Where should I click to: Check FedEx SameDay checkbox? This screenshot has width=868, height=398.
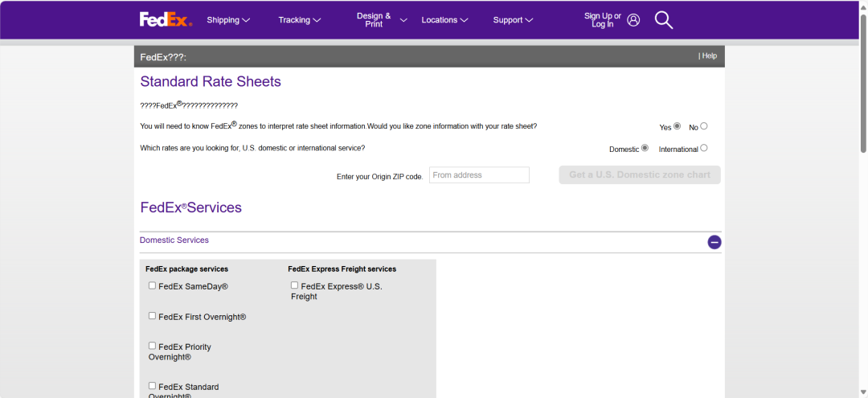pos(153,285)
